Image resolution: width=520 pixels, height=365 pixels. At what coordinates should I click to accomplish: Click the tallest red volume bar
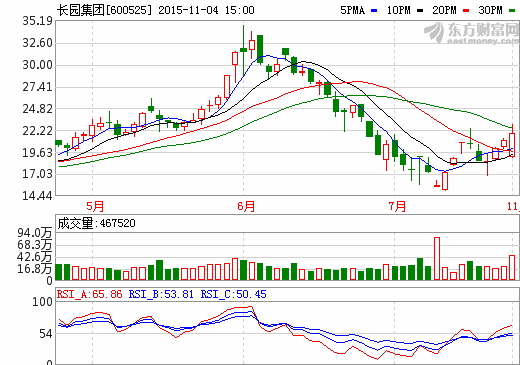(x=437, y=258)
